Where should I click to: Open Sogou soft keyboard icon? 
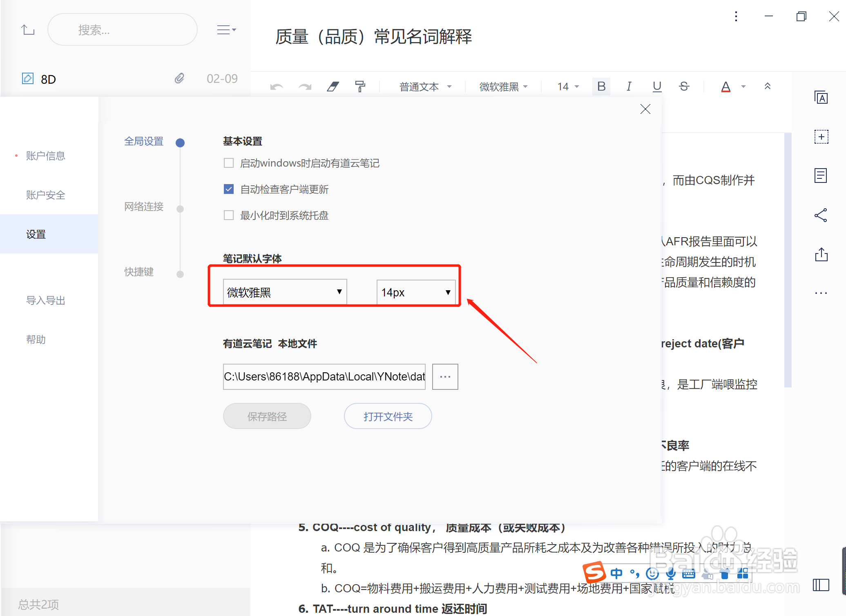688,574
